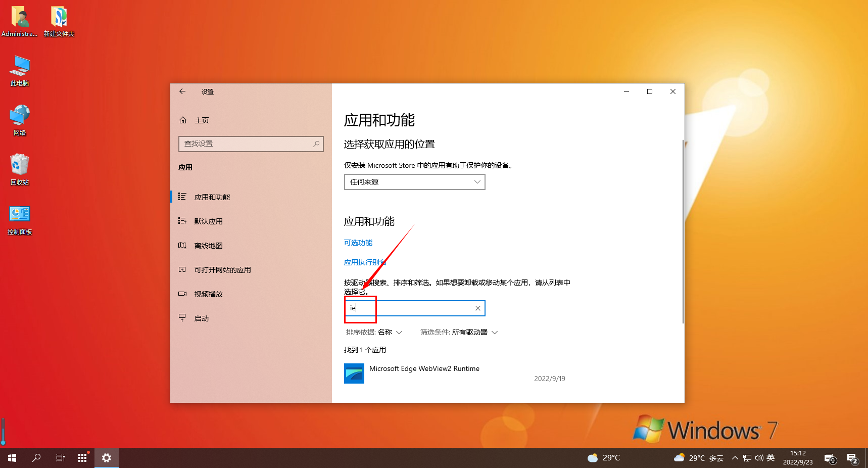Open the 应用执行别名 link
868x468 pixels.
pos(365,262)
